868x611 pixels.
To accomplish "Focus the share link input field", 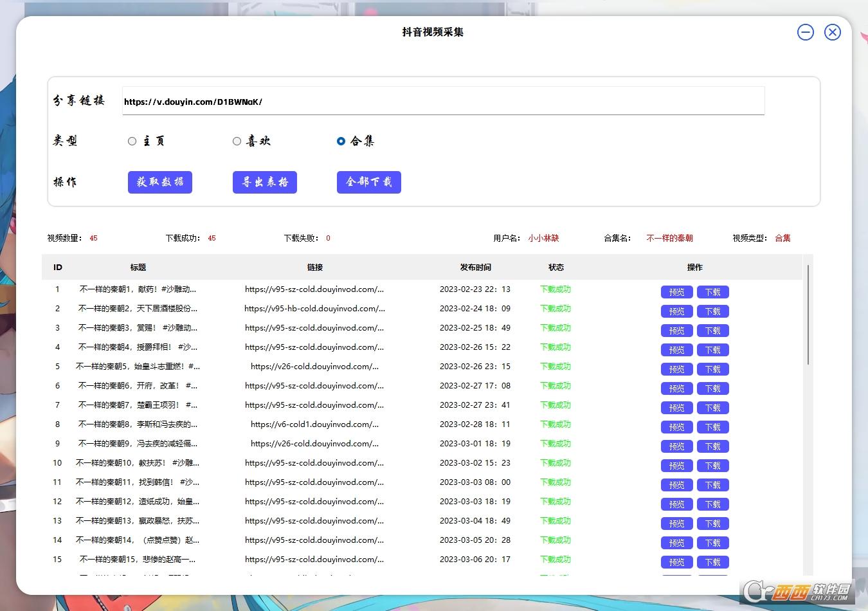I will 443,101.
